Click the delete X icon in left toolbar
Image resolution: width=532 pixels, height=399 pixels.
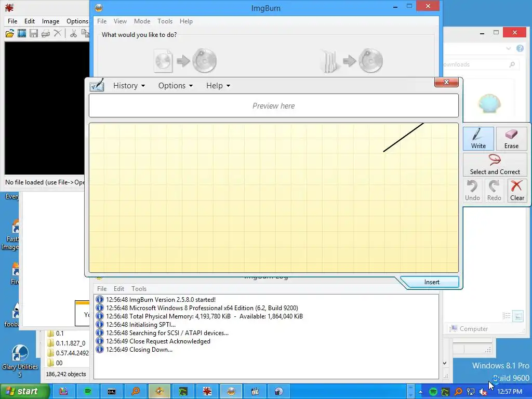(x=58, y=33)
